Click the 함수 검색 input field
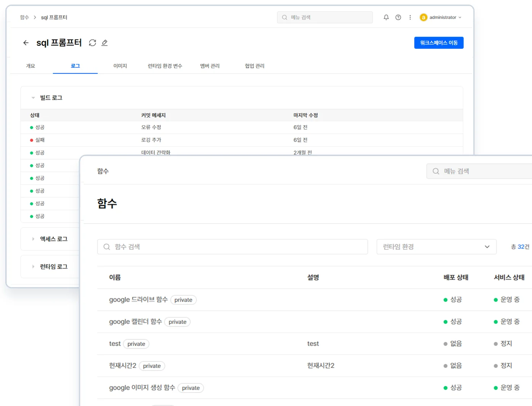532x406 pixels. [x=236, y=247]
